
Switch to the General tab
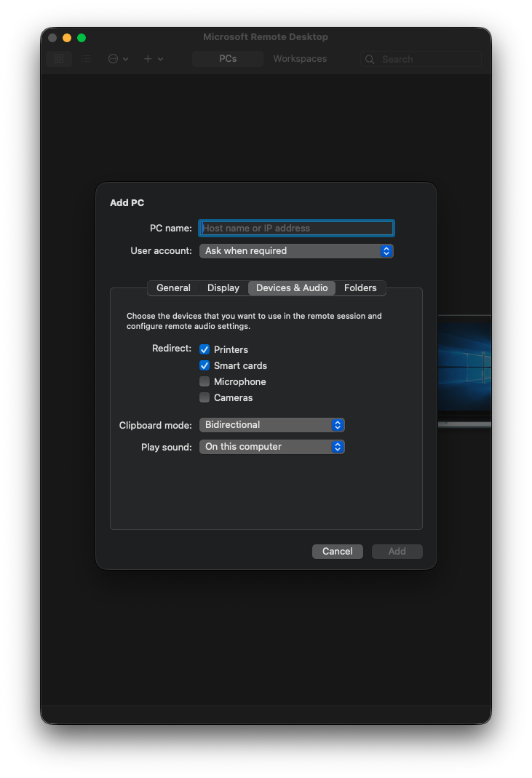173,287
